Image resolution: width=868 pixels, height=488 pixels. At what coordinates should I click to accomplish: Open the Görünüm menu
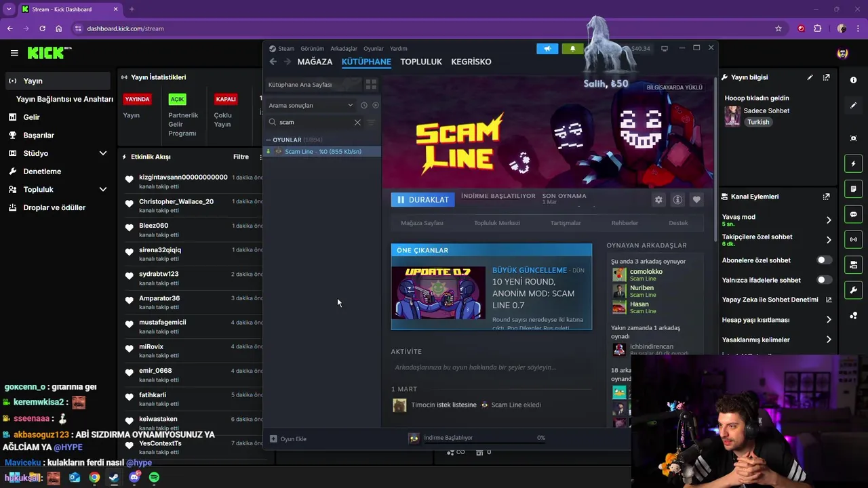(x=313, y=49)
